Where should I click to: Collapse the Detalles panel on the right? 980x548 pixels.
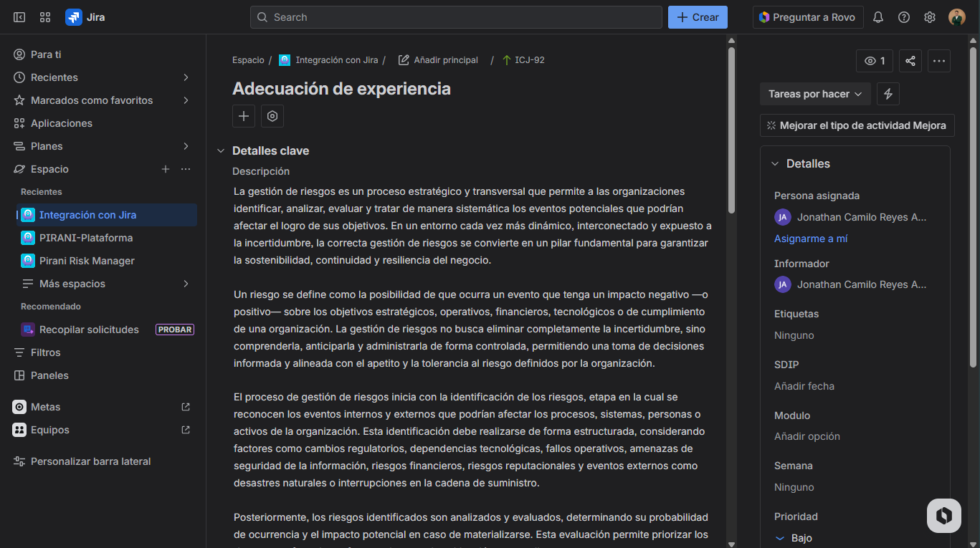775,164
